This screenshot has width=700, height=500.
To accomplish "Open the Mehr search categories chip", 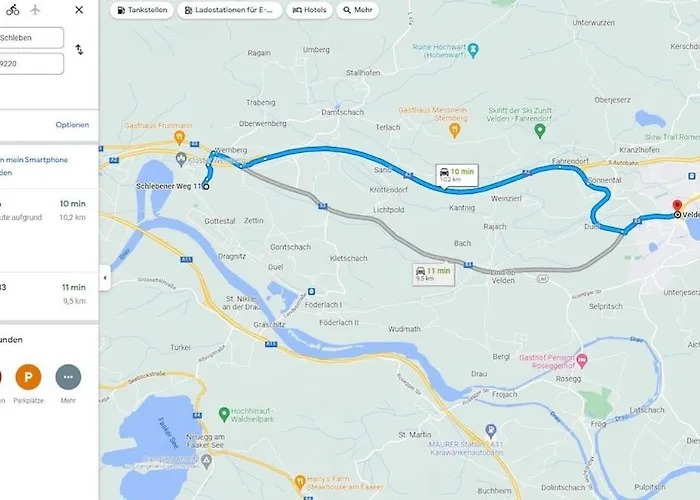I will pyautogui.click(x=358, y=10).
